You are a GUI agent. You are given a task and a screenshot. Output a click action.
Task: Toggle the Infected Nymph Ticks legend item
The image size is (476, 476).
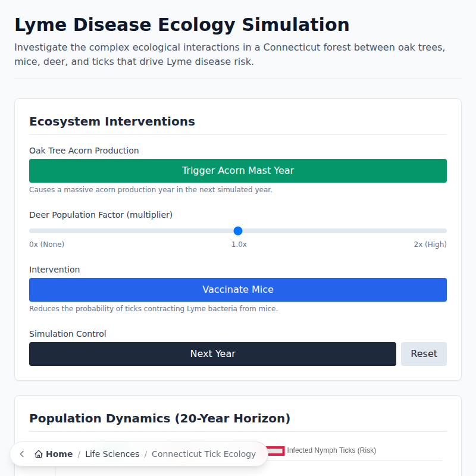pyautogui.click(x=330, y=450)
